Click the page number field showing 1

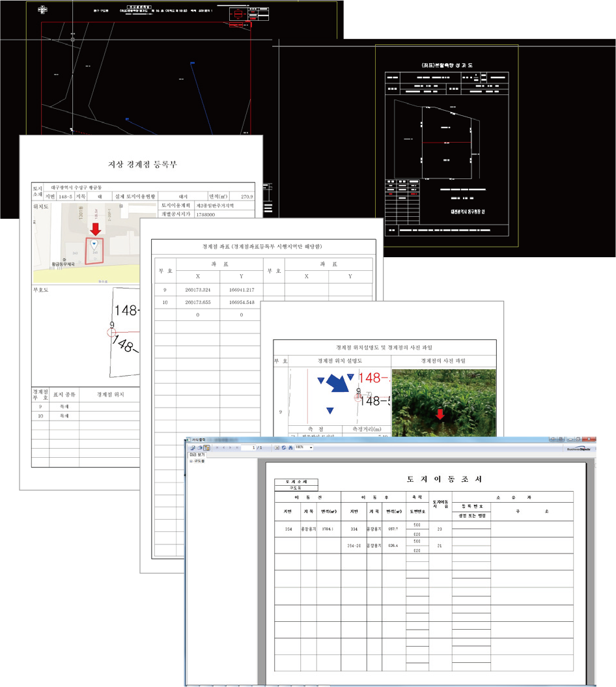click(248, 448)
